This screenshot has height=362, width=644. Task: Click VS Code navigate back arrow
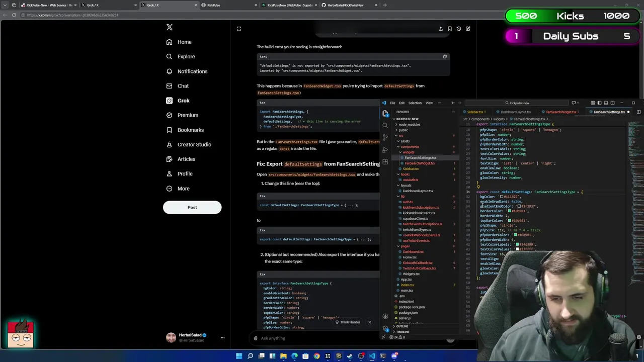(453, 103)
